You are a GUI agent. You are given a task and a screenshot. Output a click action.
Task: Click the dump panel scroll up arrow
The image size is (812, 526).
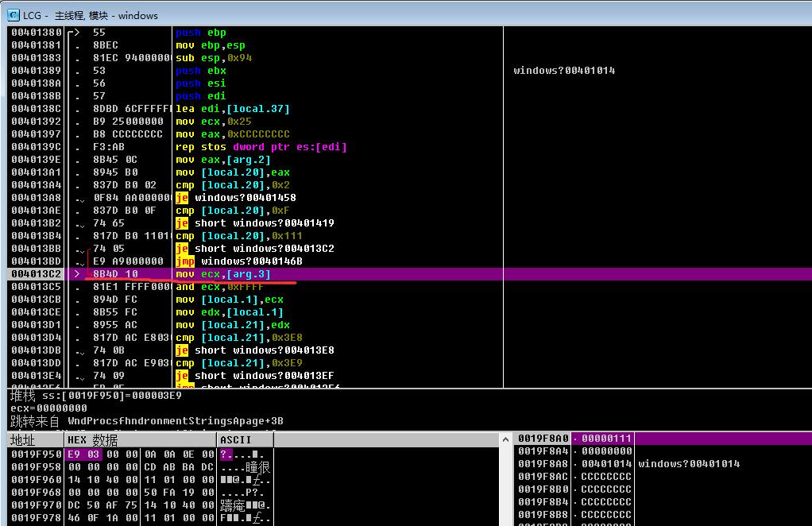(505, 440)
